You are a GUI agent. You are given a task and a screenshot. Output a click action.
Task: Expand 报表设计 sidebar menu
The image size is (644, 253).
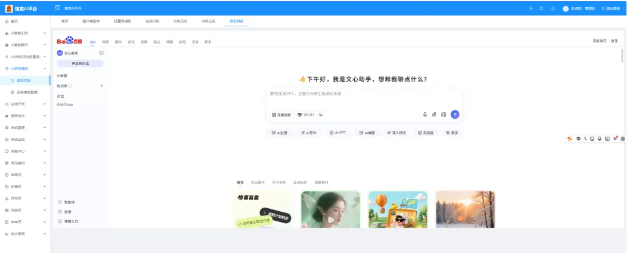[x=25, y=116]
